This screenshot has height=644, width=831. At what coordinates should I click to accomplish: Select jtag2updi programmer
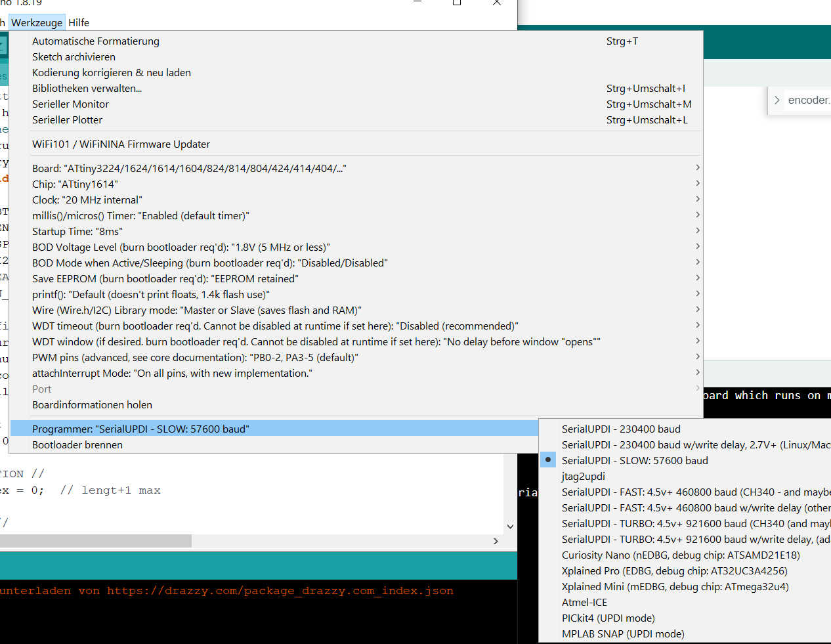tap(583, 476)
